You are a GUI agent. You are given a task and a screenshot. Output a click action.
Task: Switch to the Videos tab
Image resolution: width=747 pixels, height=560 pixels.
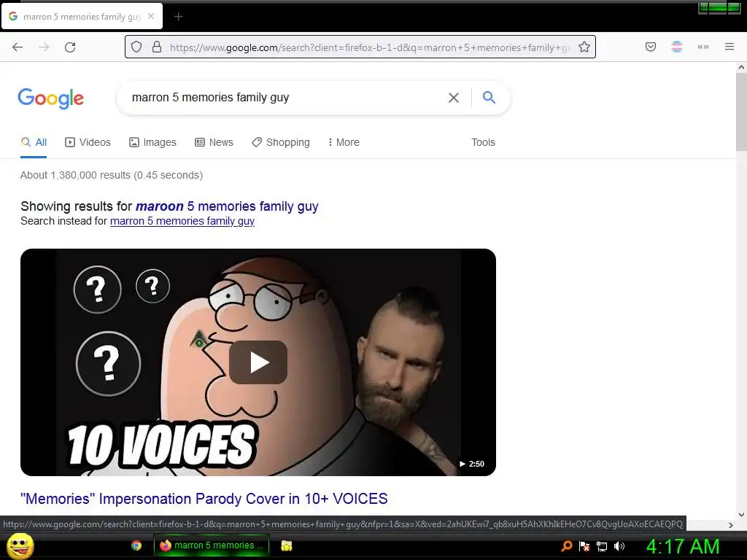[88, 142]
